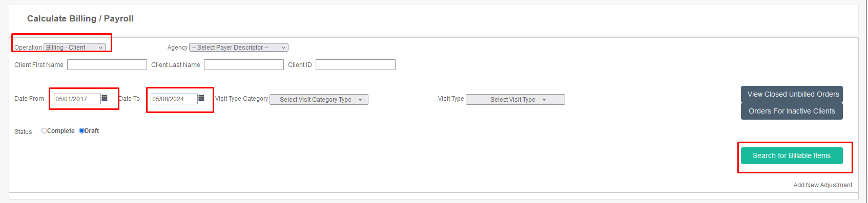This screenshot has width=868, height=203.
Task: Open View Closed Unbilled Orders
Action: [792, 94]
